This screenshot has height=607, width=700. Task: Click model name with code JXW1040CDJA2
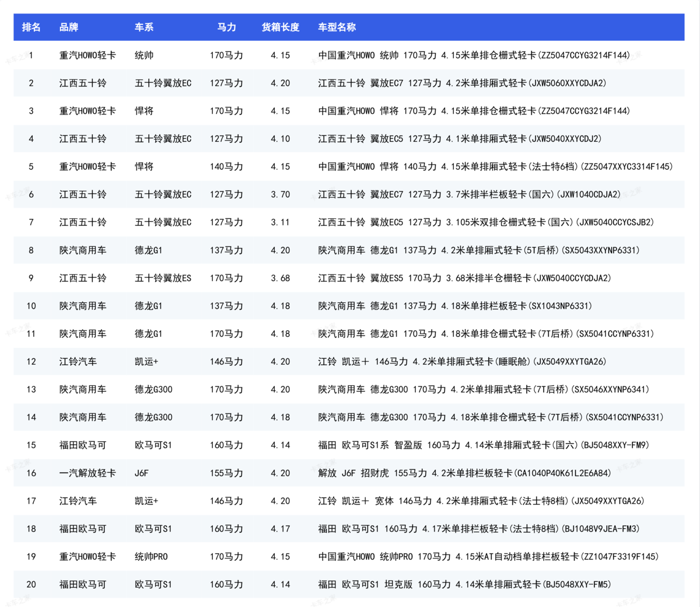(470, 194)
